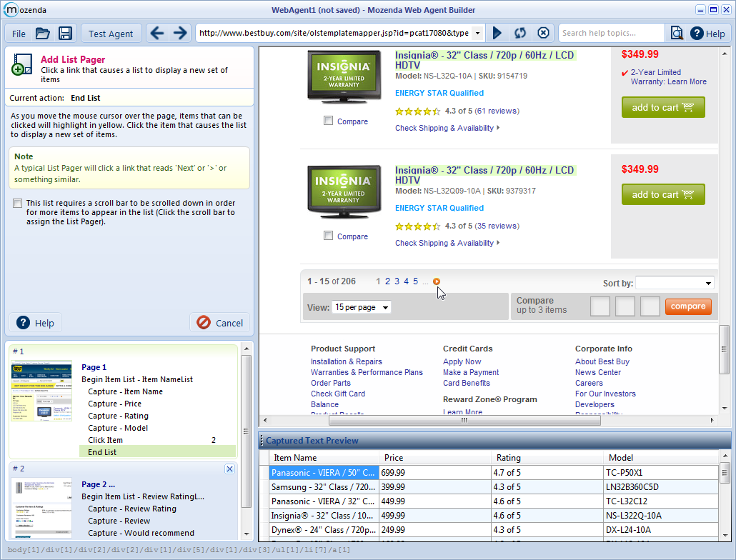Click the Mozenda logo icon
The width and height of the screenshot is (736, 560).
coord(10,9)
